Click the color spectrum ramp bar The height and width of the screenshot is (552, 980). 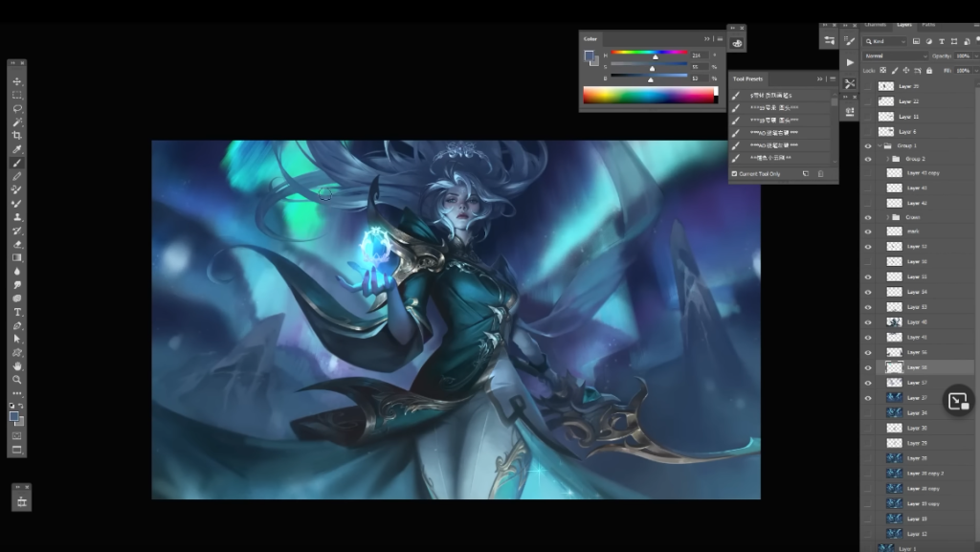649,95
